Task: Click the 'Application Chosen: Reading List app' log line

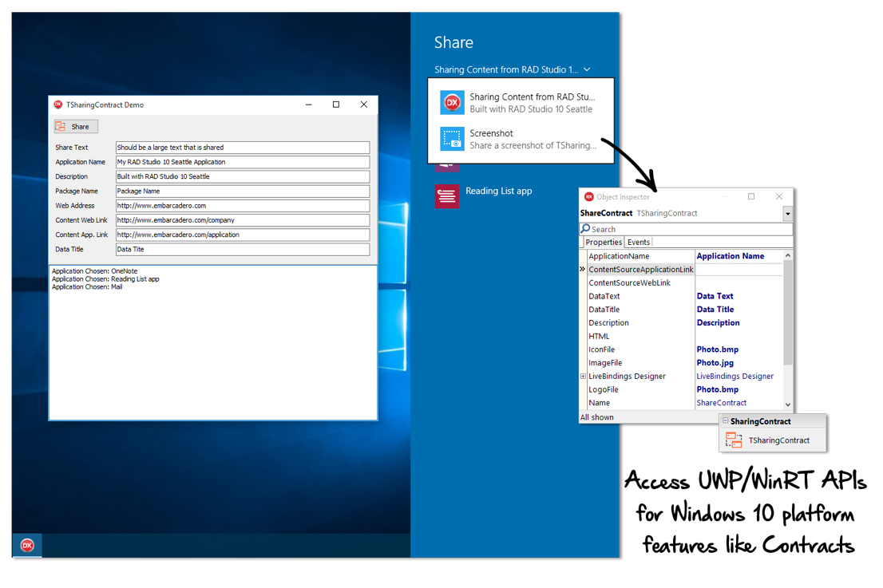Action: coord(106,279)
